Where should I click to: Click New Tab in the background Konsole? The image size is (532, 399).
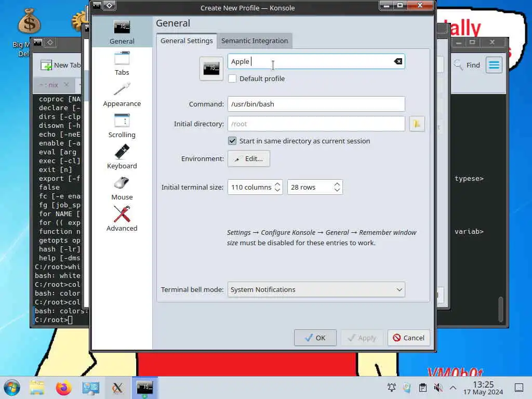[60, 65]
